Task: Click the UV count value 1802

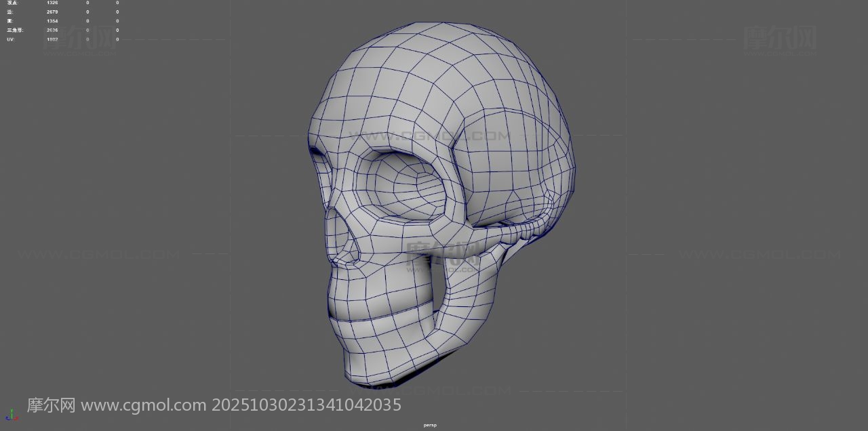Action: coord(52,39)
